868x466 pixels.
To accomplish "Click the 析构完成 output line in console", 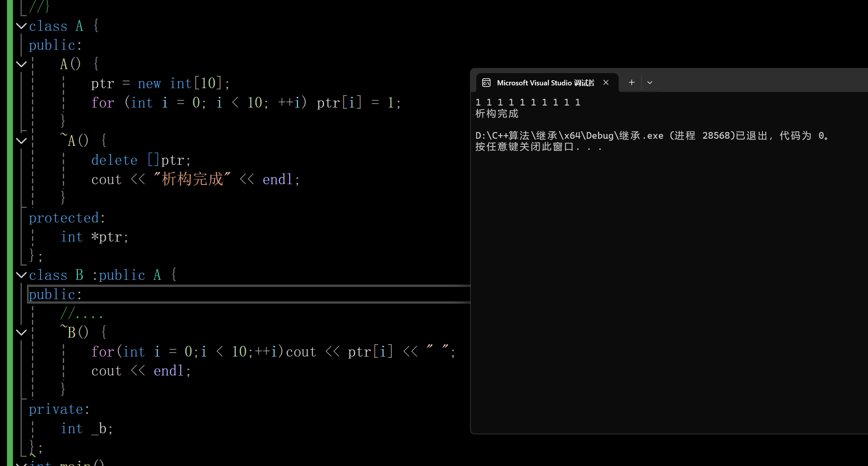I will 496,114.
